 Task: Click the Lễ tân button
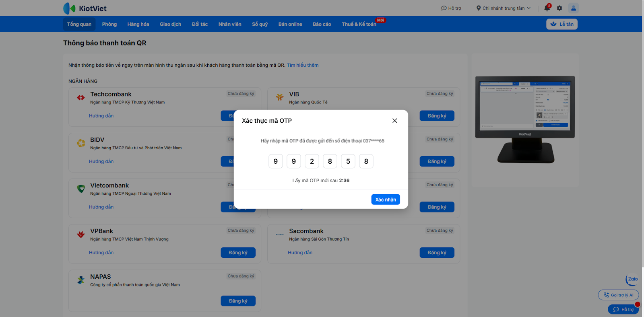(x=562, y=24)
